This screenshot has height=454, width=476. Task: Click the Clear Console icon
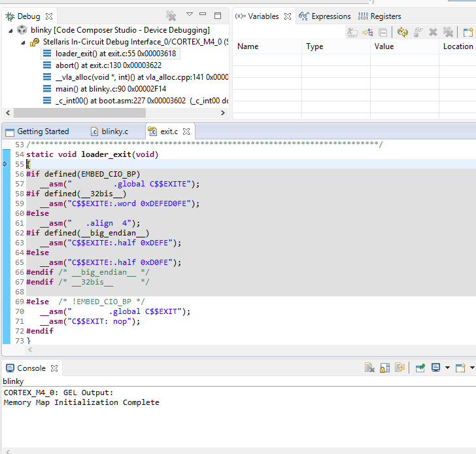coord(369,368)
